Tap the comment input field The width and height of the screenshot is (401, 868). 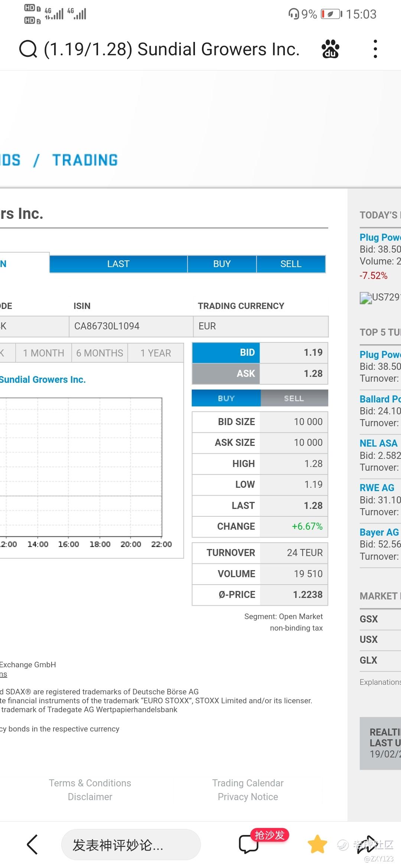tap(131, 845)
